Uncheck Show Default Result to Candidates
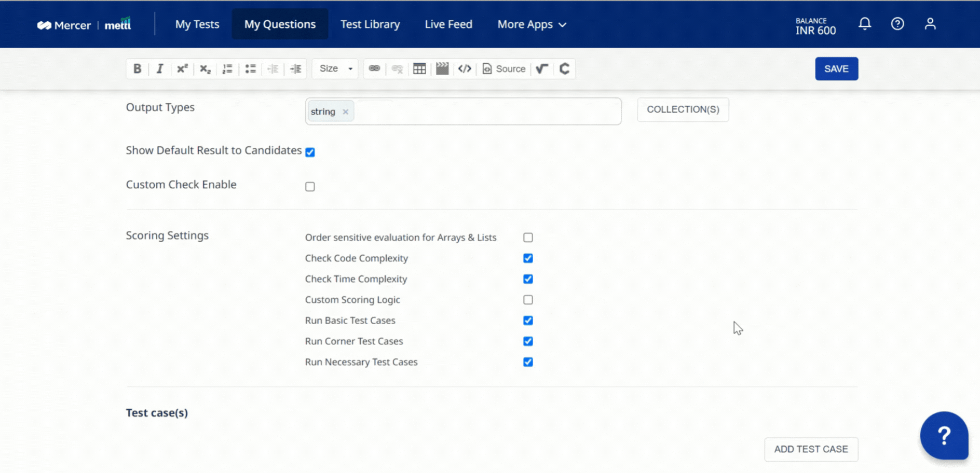This screenshot has width=980, height=473. click(310, 152)
